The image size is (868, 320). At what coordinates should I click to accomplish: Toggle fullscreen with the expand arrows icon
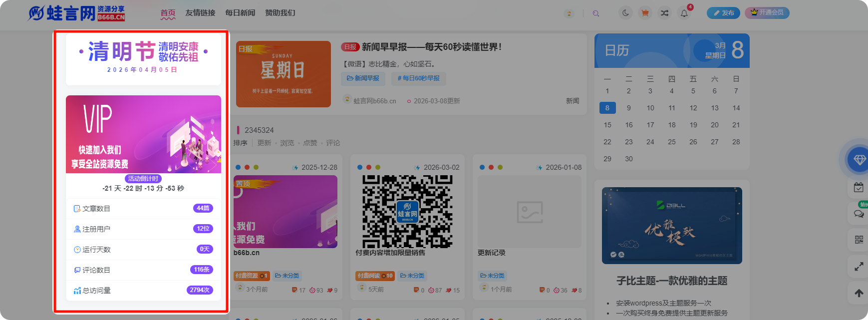click(859, 267)
